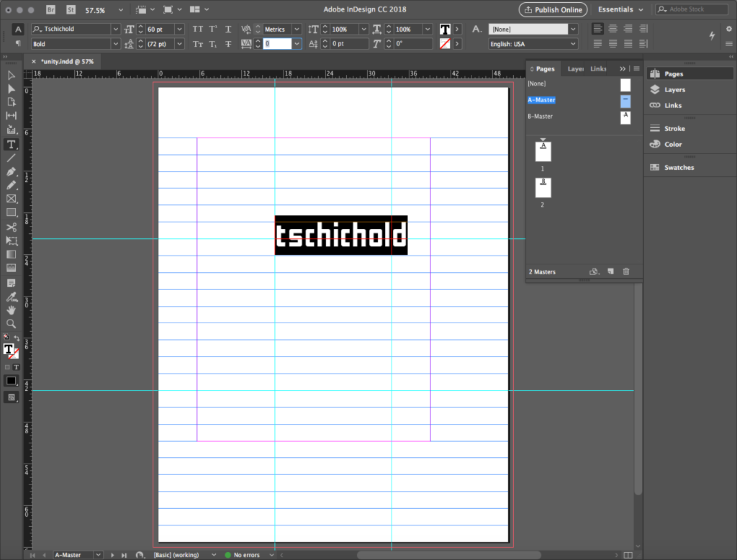The height and width of the screenshot is (560, 737).
Task: Select the Type tool in the toolbox
Action: (12, 145)
